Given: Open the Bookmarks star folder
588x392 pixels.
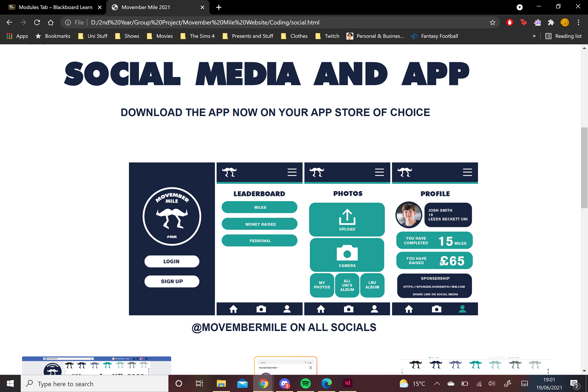Looking at the screenshot, I should click(53, 36).
